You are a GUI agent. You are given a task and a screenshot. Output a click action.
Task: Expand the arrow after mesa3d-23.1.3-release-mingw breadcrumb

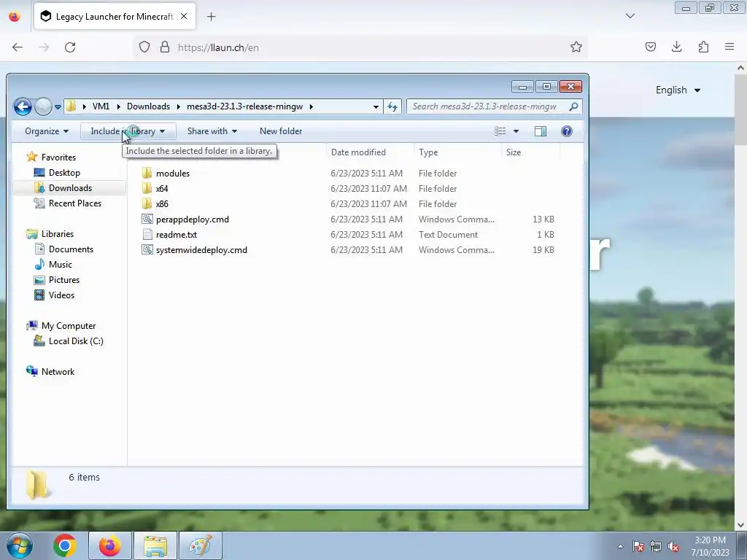coord(311,106)
